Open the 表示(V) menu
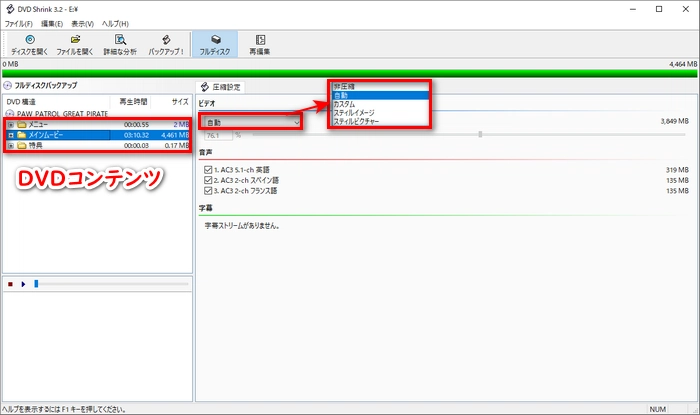Screen dimensions: 700x415 83,24
